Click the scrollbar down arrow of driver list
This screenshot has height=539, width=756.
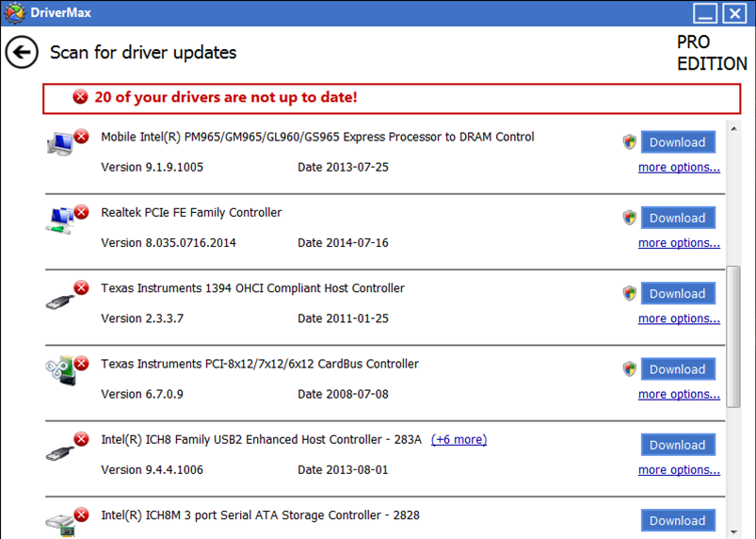(733, 531)
